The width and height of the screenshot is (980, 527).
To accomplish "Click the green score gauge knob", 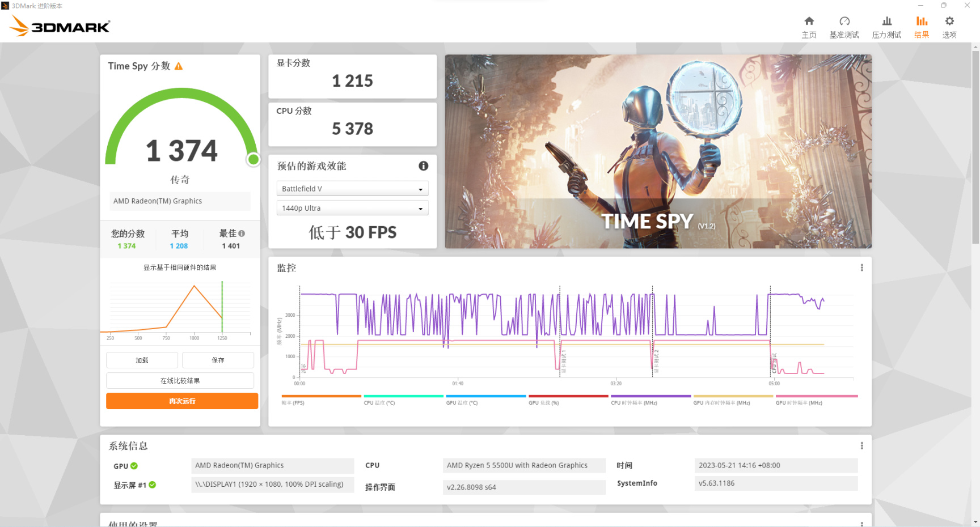I will tap(254, 160).
